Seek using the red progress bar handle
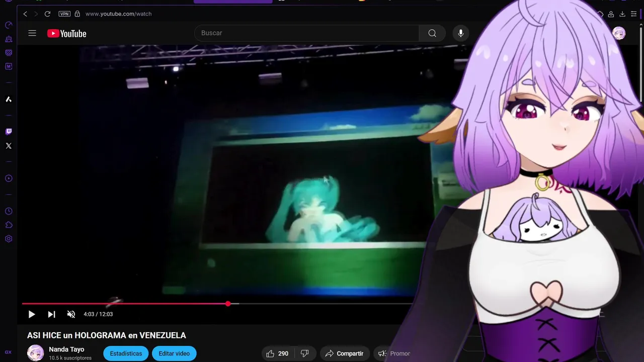This screenshot has height=362, width=644. pos(228,304)
